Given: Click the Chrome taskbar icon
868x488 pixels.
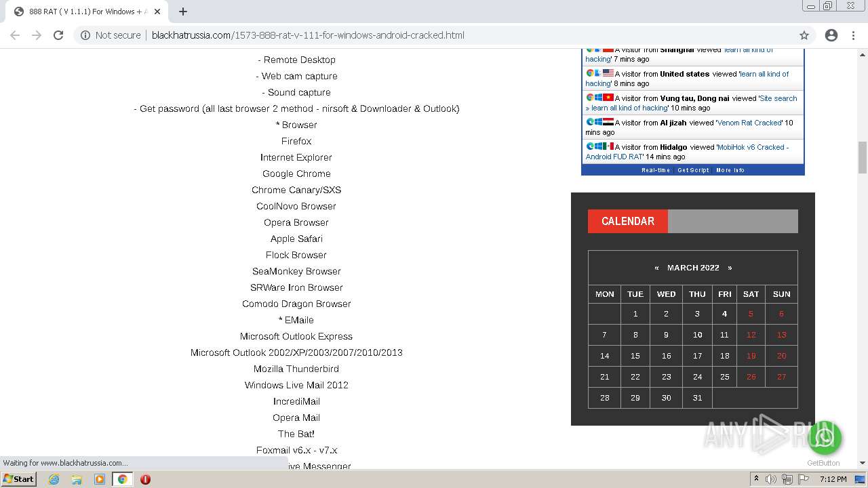Looking at the screenshot, I should [x=123, y=479].
